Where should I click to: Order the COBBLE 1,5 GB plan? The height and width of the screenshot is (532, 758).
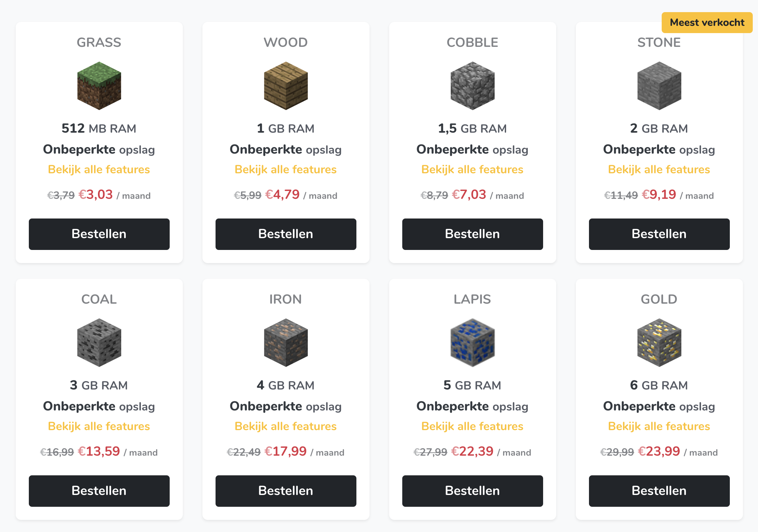click(472, 234)
